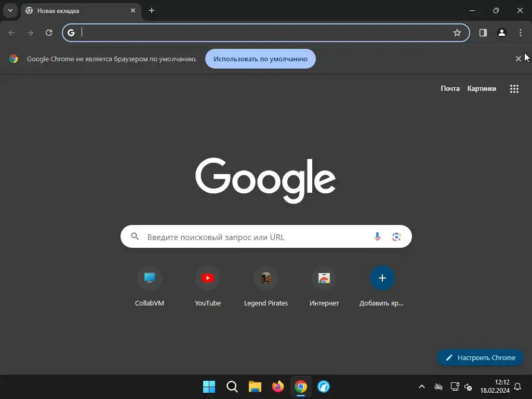Start voice search with microphone icon

click(377, 236)
